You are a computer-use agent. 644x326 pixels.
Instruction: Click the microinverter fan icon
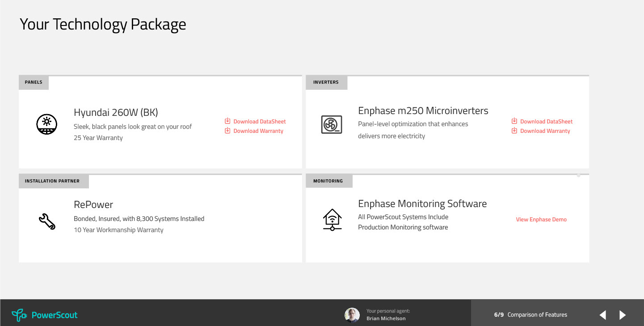point(332,125)
